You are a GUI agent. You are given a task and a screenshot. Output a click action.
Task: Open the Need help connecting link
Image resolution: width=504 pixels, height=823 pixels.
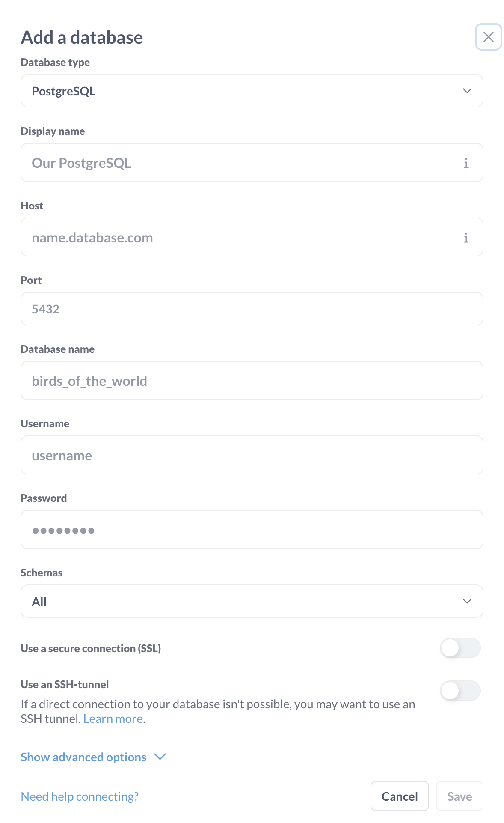tap(80, 796)
